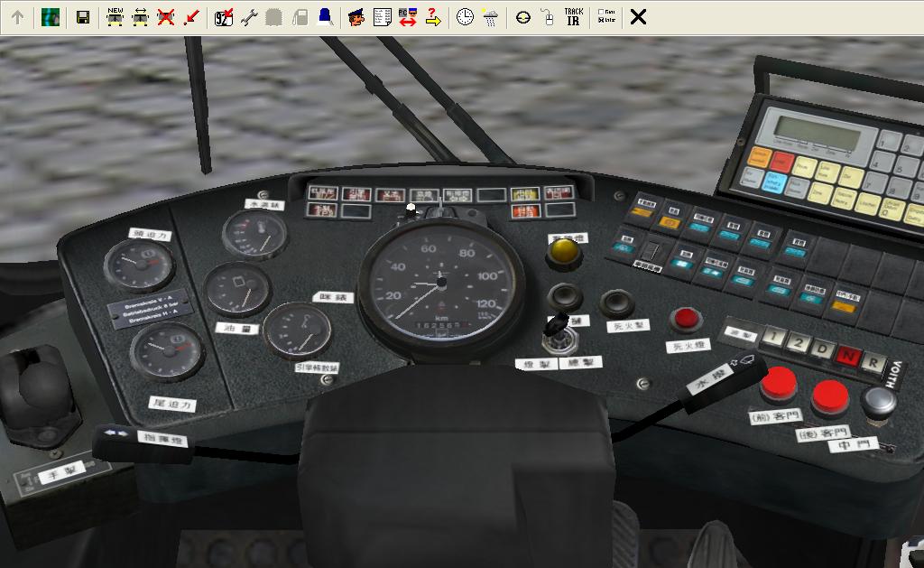Click the floppy disk save icon

(x=83, y=17)
